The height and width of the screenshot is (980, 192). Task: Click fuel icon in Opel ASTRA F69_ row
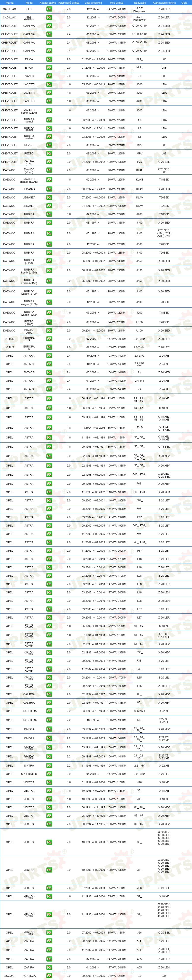coord(49,484)
